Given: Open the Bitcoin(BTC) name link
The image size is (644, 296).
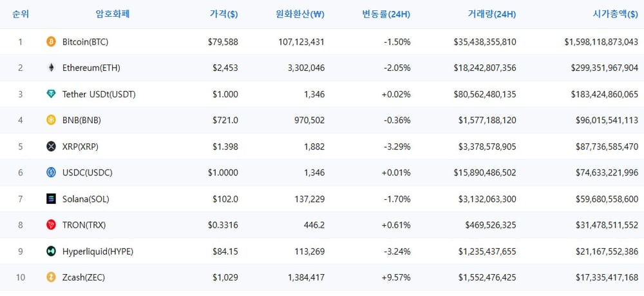Looking at the screenshot, I should click(x=86, y=42).
